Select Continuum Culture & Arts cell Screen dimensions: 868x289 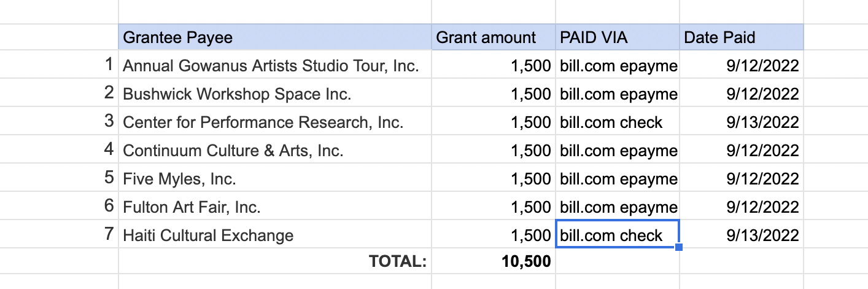tap(274, 151)
